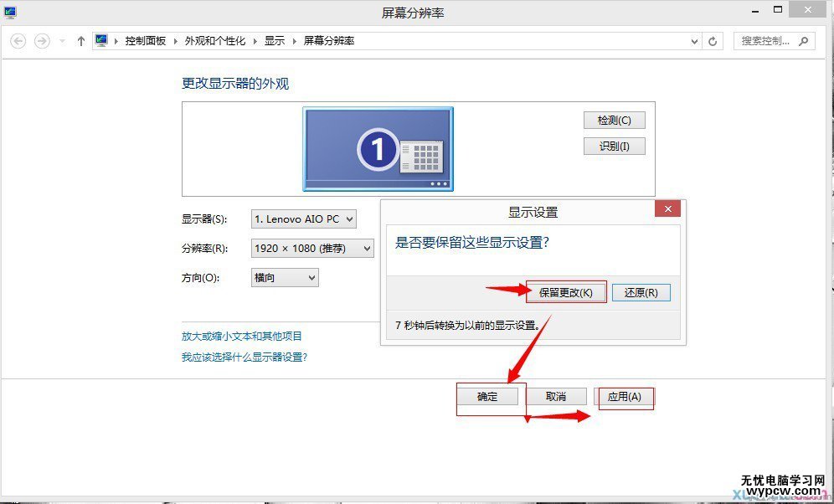
Task: Click the 识别(I) button
Action: coord(615,147)
